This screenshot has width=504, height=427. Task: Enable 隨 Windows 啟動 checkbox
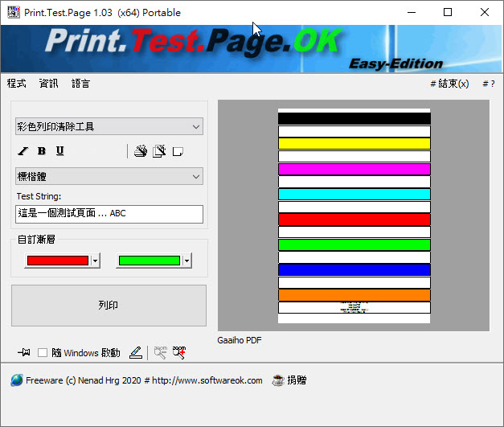[x=43, y=353]
